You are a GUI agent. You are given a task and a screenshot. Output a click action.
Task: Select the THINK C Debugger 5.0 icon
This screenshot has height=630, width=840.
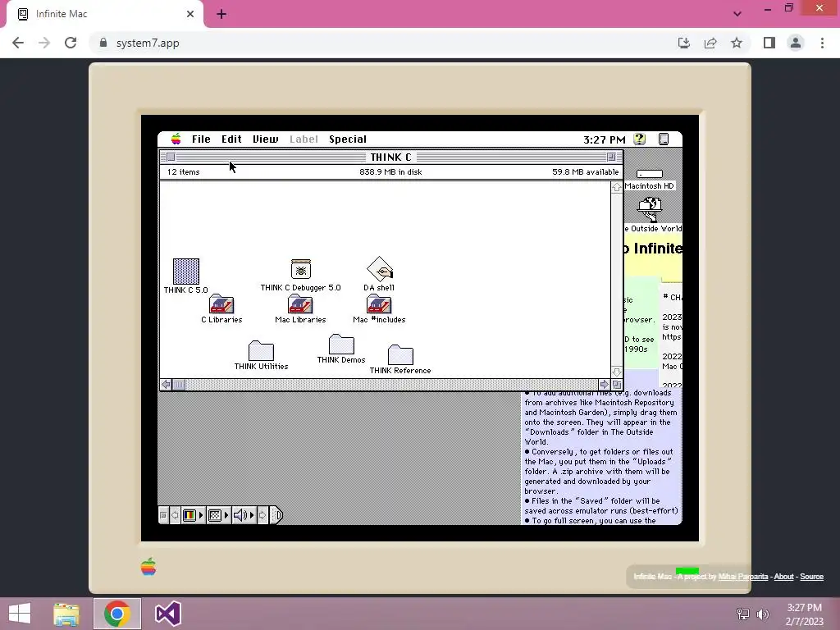(x=301, y=269)
